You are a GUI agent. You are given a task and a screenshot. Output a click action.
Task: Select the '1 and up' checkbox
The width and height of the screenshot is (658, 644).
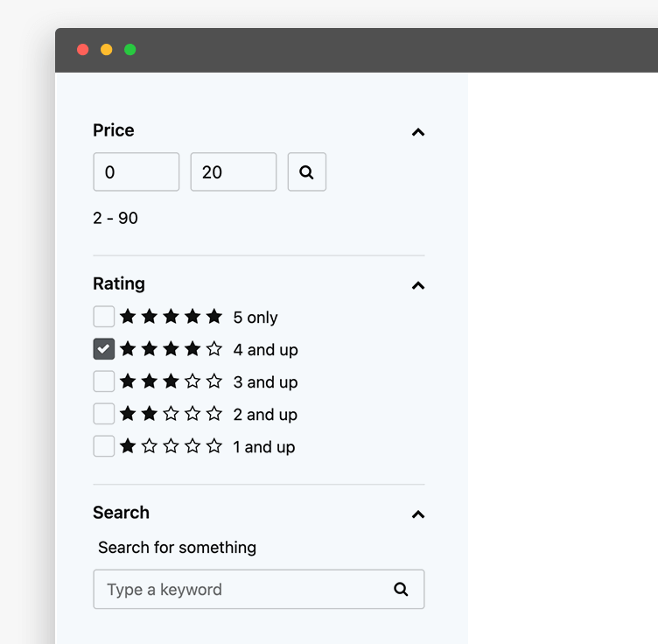[103, 446]
